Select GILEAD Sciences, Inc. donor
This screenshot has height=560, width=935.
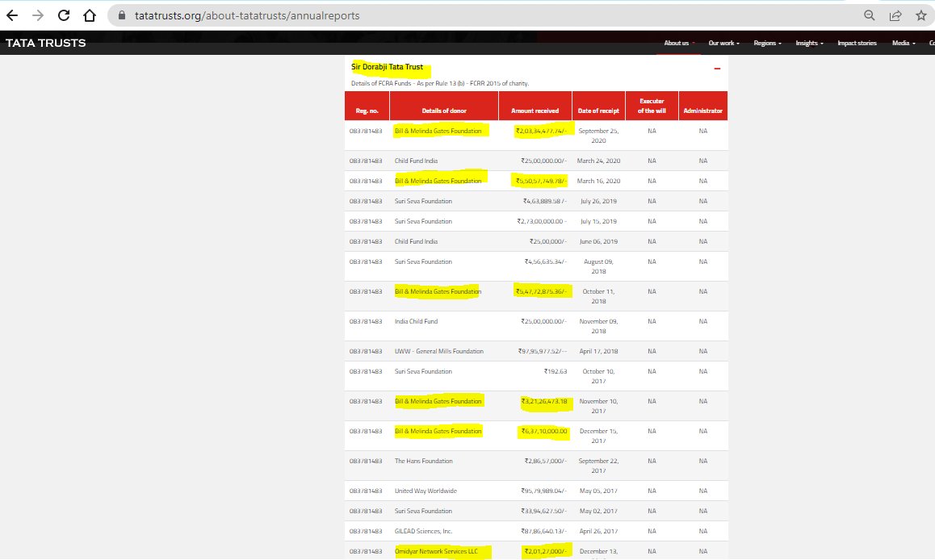click(x=423, y=531)
